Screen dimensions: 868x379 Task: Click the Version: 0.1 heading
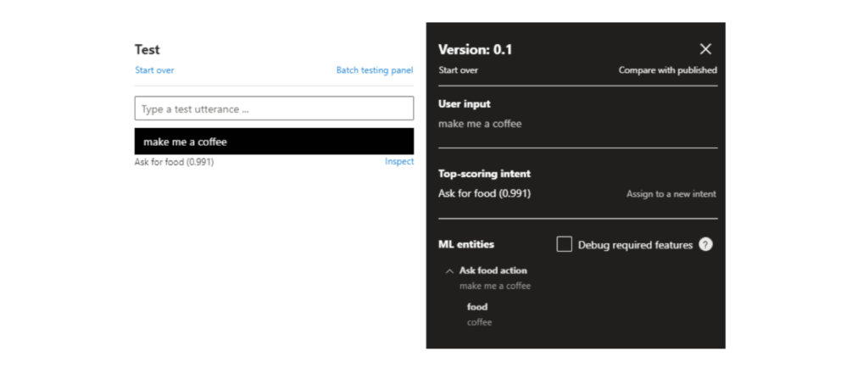pos(475,49)
